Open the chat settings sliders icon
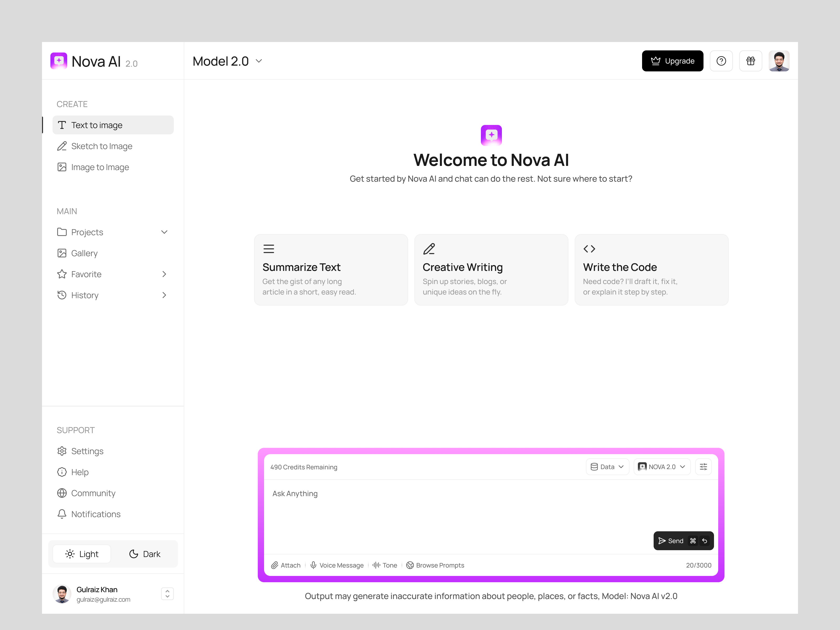840x630 pixels. tap(703, 467)
